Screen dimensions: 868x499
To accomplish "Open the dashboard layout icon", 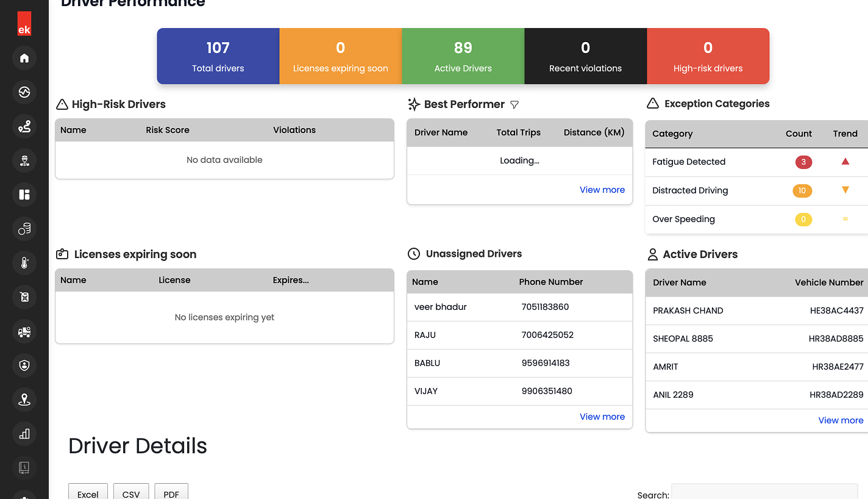I will point(24,195).
